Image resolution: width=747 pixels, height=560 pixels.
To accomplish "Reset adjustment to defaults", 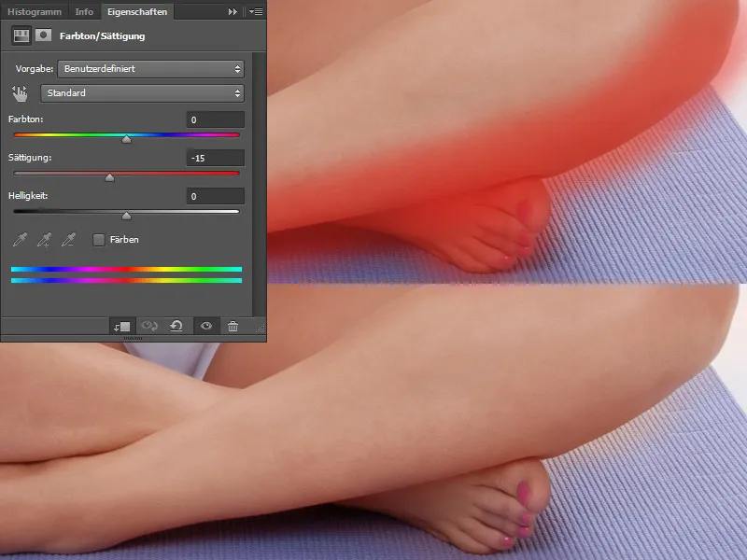I will [x=176, y=326].
